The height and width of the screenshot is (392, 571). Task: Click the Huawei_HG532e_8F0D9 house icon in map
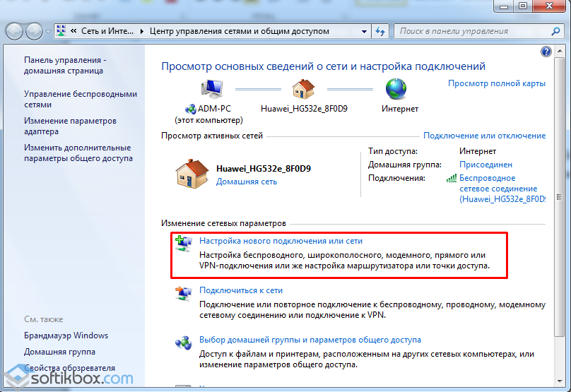coord(303,89)
